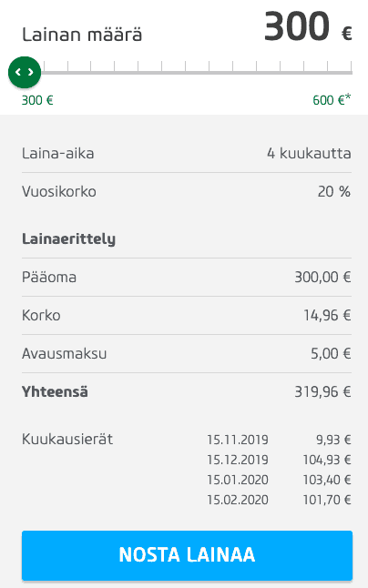Image resolution: width=368 pixels, height=588 pixels.
Task: Click the green loan amount slider handle
Action: (x=25, y=72)
